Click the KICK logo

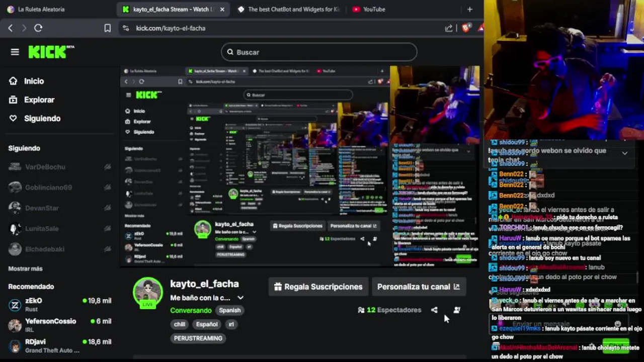click(x=51, y=52)
